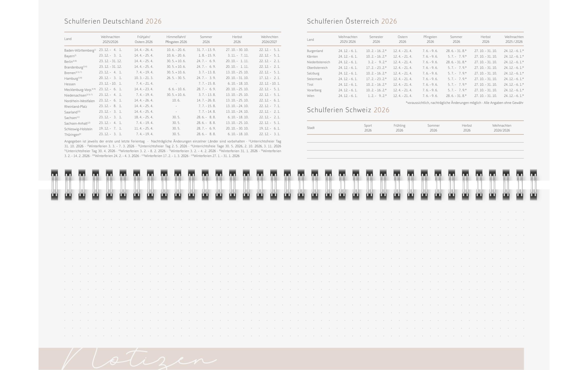
Task: Click the Thüringen row label
Action: (x=73, y=134)
